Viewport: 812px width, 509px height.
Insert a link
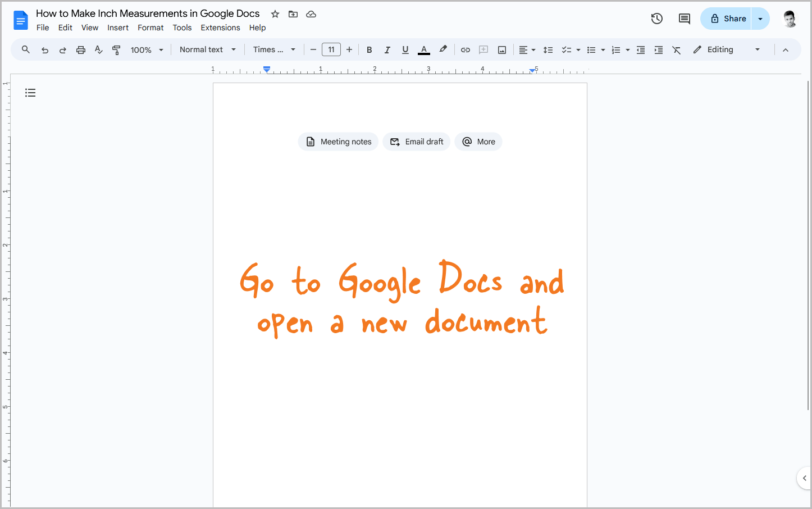tap(466, 50)
